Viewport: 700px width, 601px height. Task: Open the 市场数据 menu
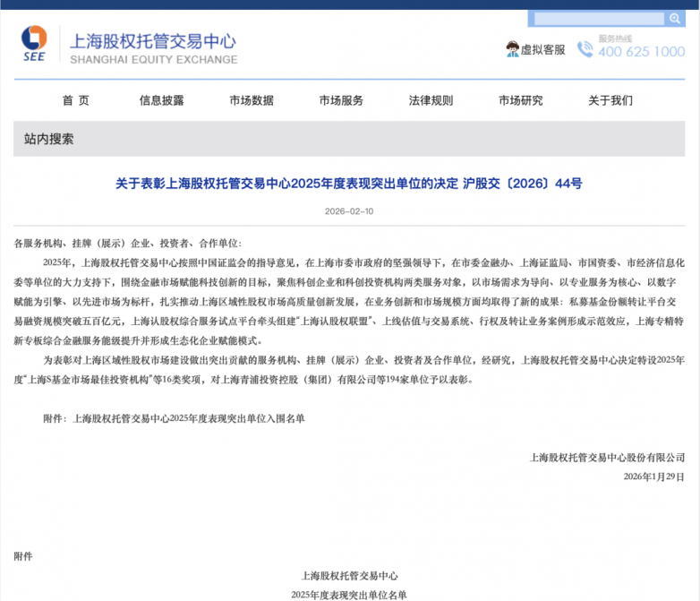[x=252, y=100]
